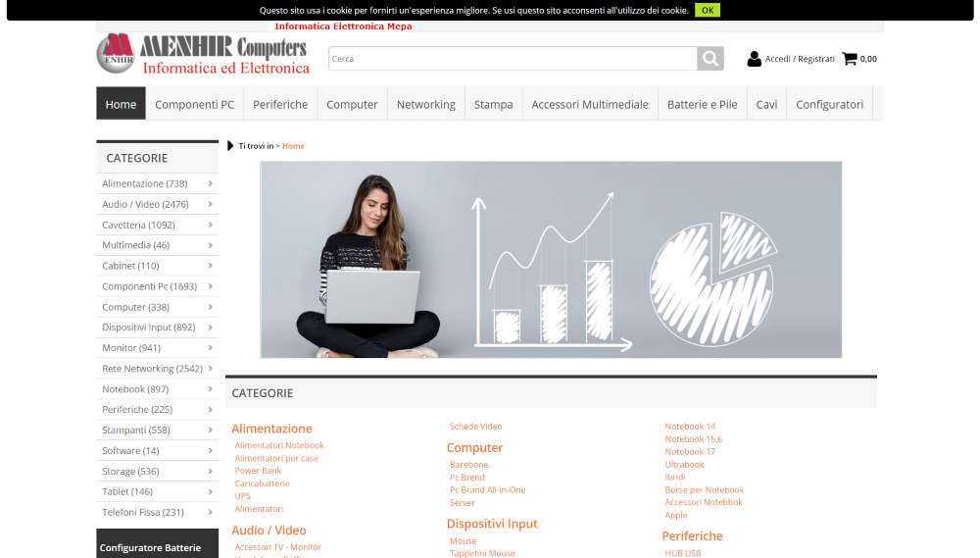
Task: Click the Menhir Computers logo
Action: [x=203, y=54]
